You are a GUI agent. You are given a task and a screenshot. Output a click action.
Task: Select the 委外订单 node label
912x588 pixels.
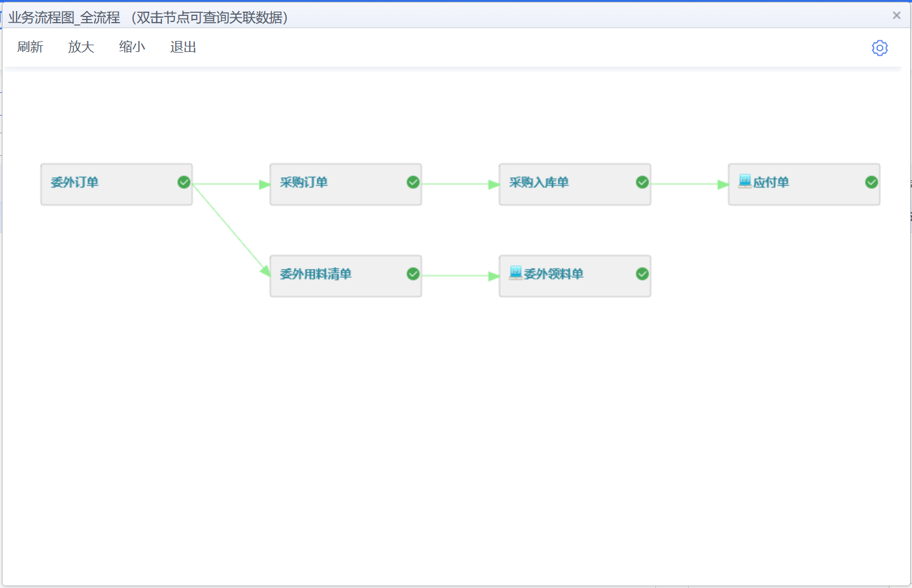tap(75, 182)
